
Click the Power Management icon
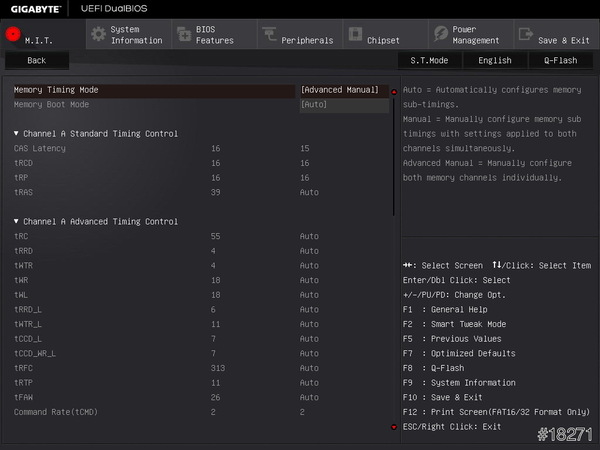(x=441, y=34)
